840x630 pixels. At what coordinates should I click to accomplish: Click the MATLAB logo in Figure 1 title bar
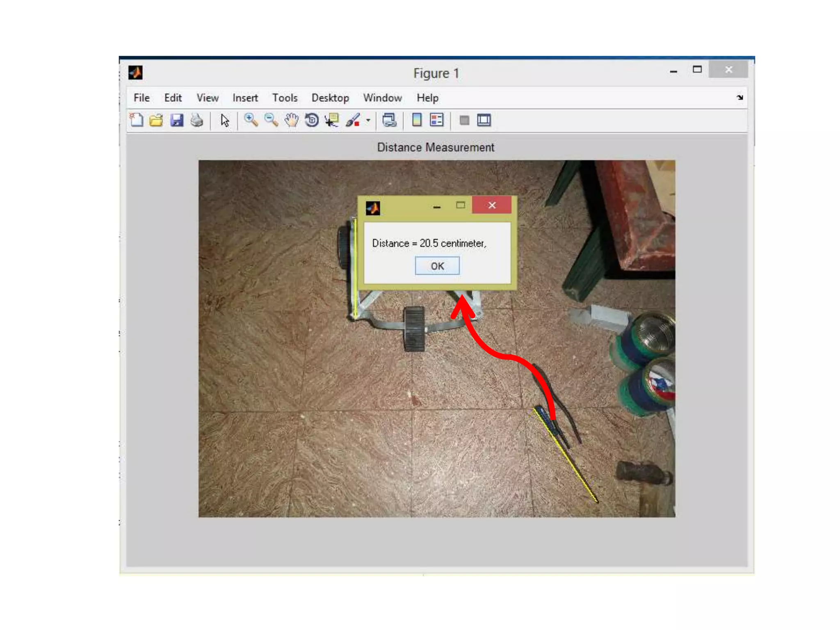pyautogui.click(x=135, y=73)
